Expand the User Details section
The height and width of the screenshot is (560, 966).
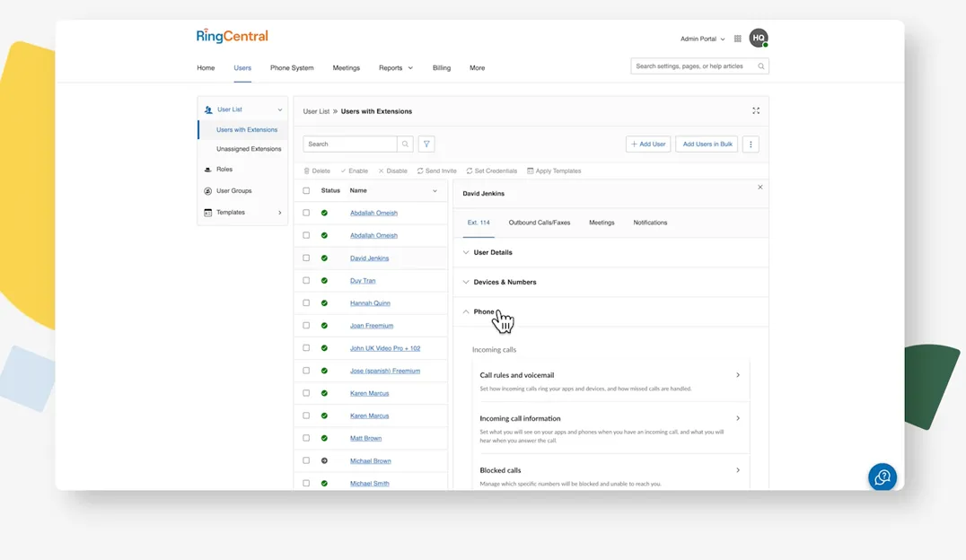point(492,252)
